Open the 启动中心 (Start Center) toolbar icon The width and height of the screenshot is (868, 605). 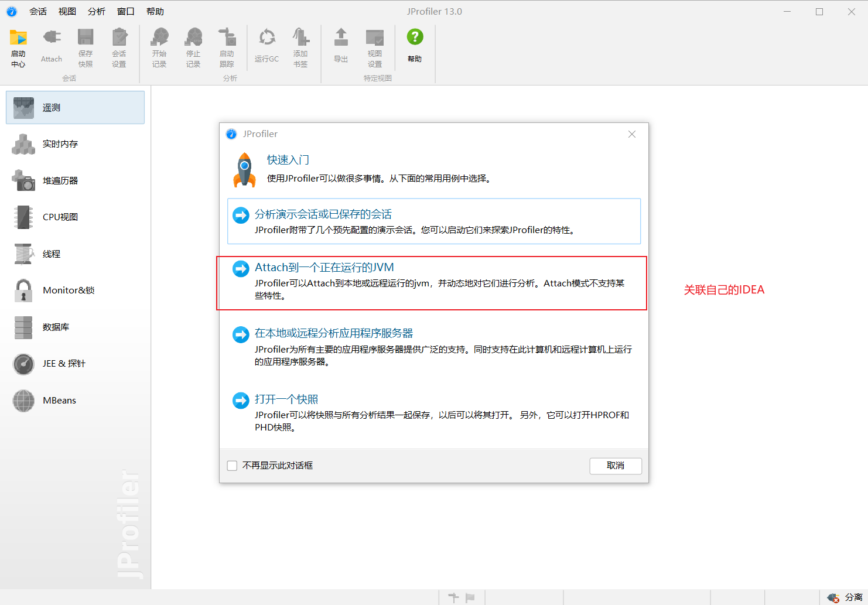(18, 37)
